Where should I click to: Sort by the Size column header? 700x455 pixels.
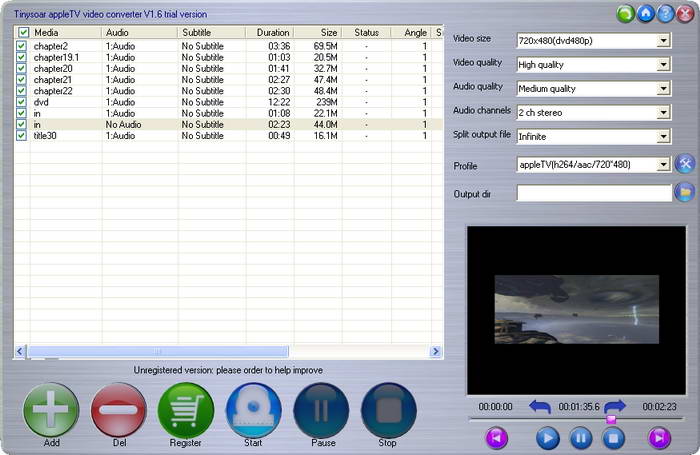[x=318, y=32]
